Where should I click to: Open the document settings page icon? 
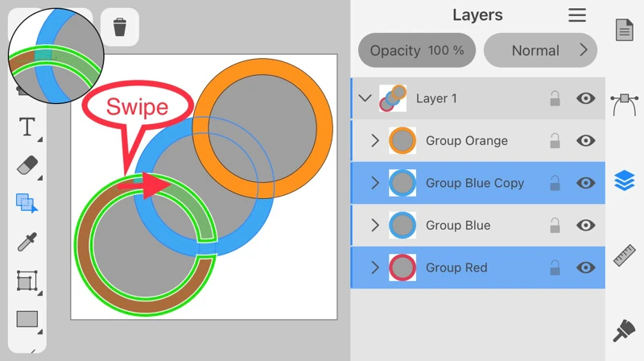click(x=625, y=31)
